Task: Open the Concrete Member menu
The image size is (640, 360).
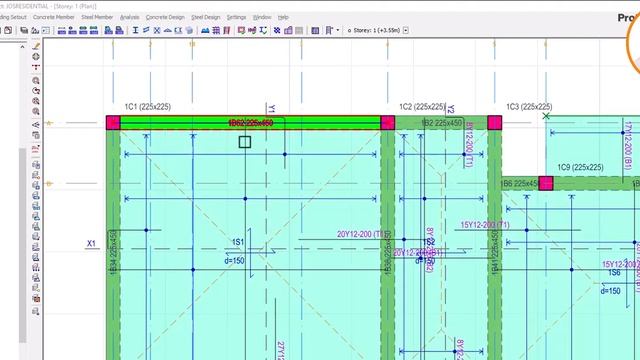Action: [x=53, y=17]
